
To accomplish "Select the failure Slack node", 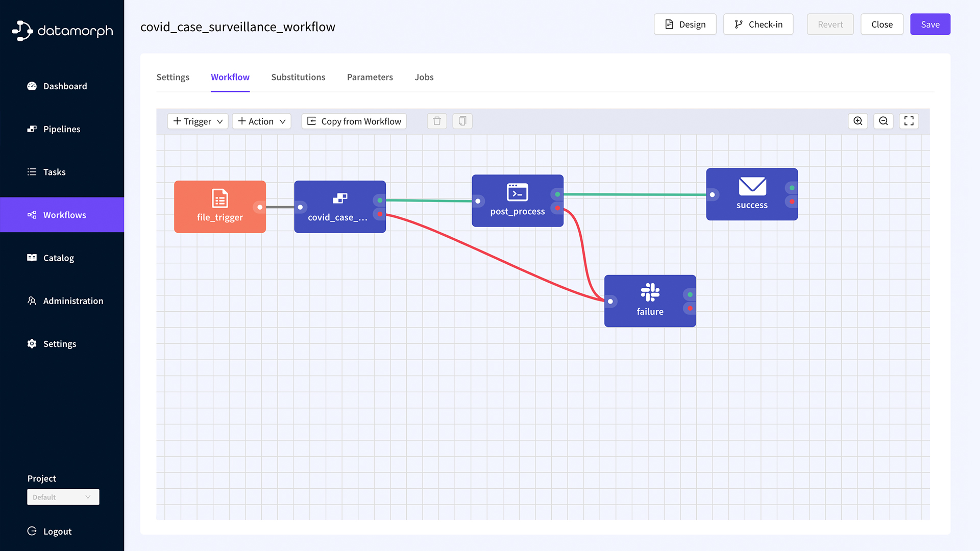I will click(x=650, y=301).
